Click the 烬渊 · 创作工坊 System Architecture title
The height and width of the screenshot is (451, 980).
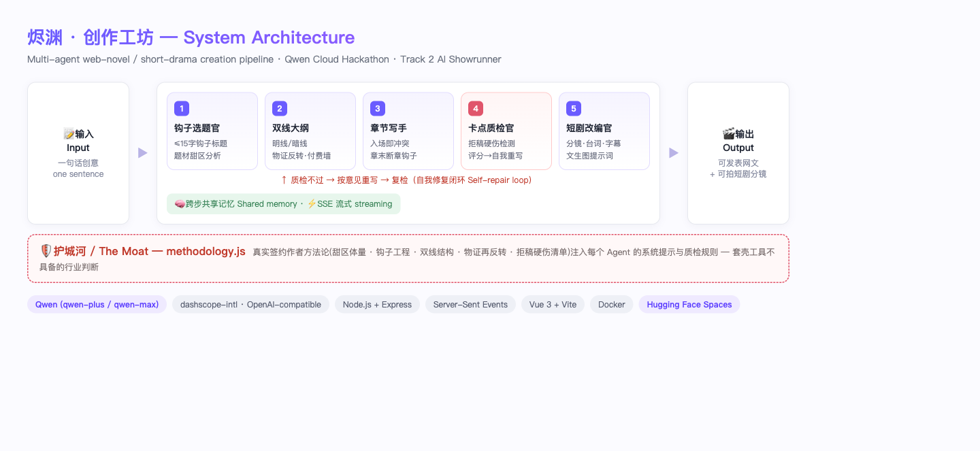point(191,37)
